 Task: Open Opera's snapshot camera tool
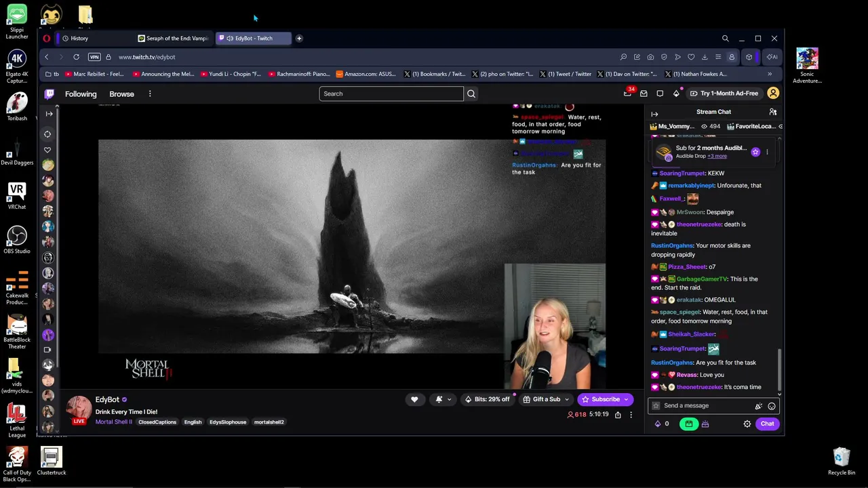pyautogui.click(x=650, y=57)
